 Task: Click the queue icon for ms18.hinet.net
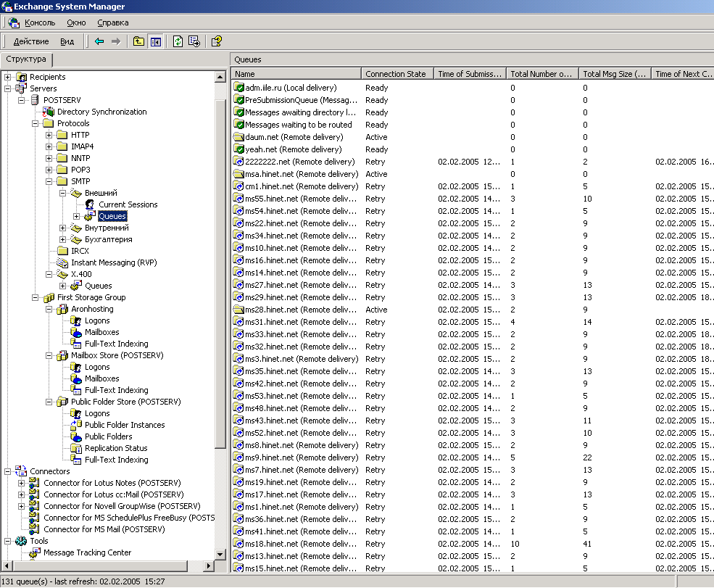238,543
